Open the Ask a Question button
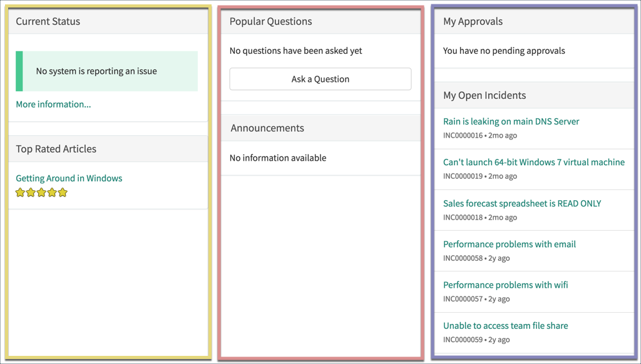Viewport: 641px width, 364px height. 320,79
